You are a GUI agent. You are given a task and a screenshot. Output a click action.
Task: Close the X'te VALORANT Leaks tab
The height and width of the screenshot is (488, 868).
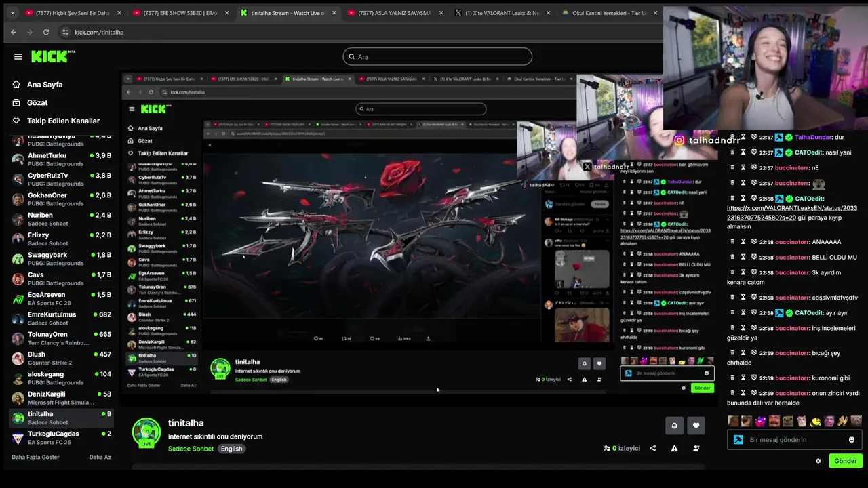548,13
